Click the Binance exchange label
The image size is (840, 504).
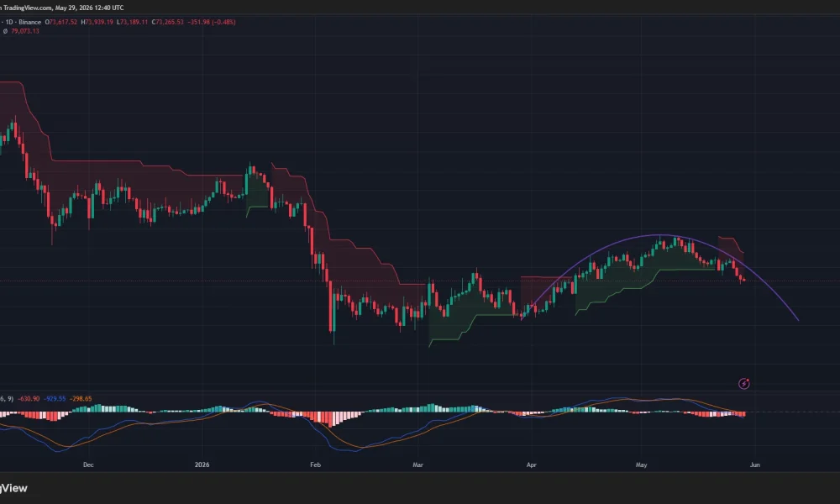coord(30,22)
